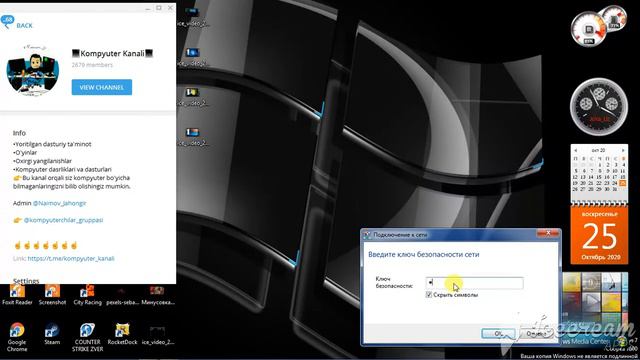The height and width of the screenshot is (360, 640).
Task: Click the Info heading in channel panel
Action: [19, 133]
